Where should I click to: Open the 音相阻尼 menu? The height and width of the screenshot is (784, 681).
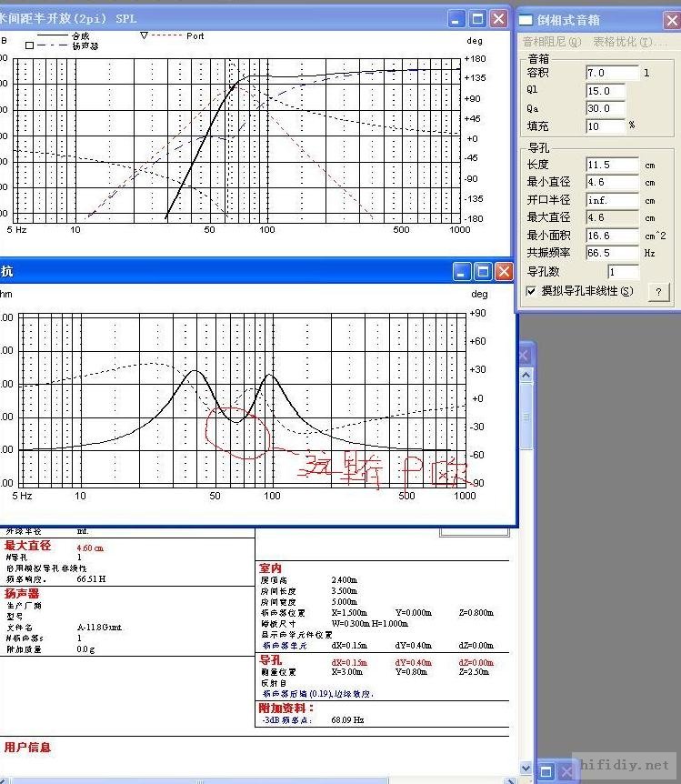tap(551, 42)
